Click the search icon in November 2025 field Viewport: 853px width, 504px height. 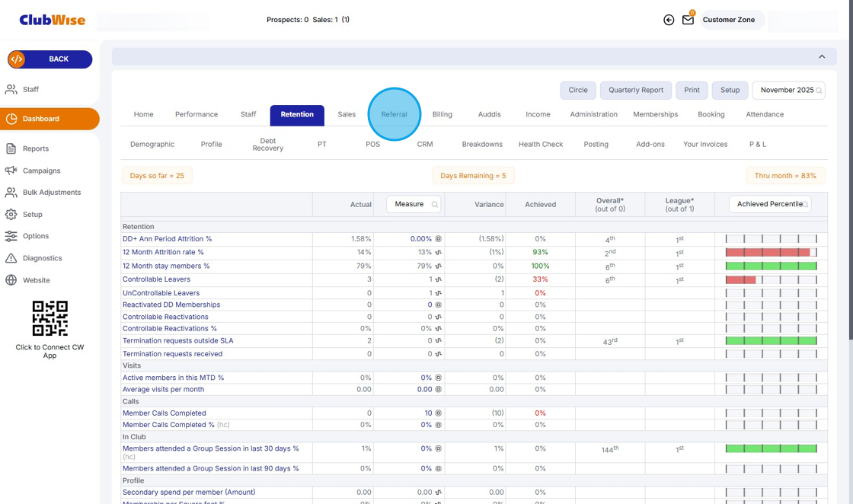pyautogui.click(x=819, y=91)
